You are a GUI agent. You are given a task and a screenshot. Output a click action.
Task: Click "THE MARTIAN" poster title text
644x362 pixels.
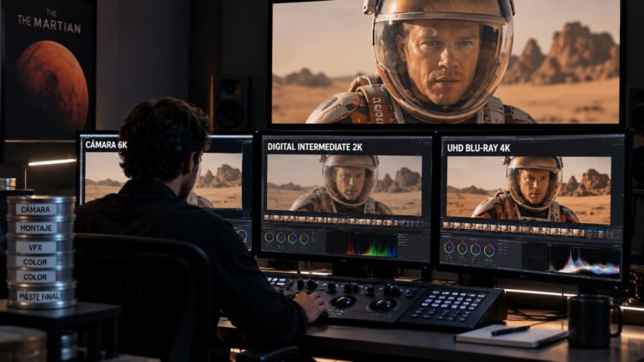49,24
